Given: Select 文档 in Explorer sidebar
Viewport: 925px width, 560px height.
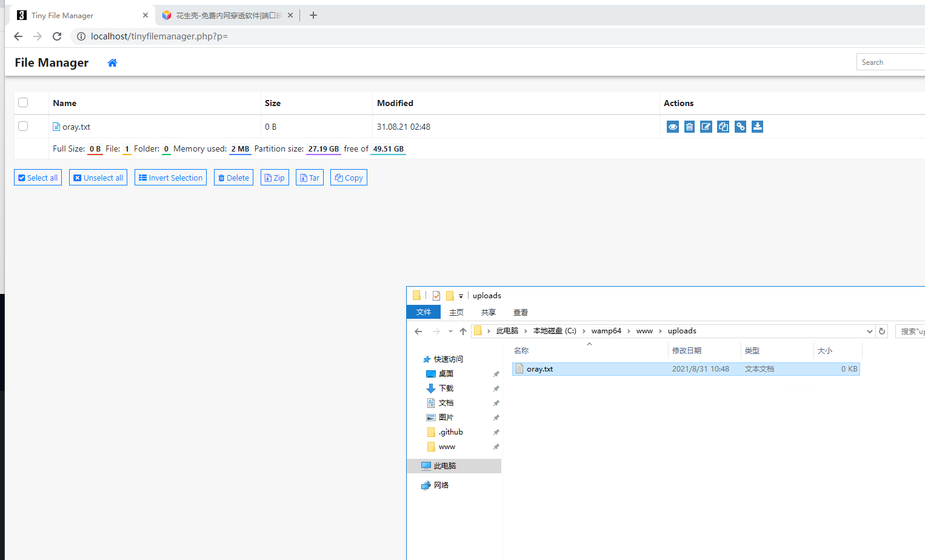Looking at the screenshot, I should pyautogui.click(x=446, y=403).
